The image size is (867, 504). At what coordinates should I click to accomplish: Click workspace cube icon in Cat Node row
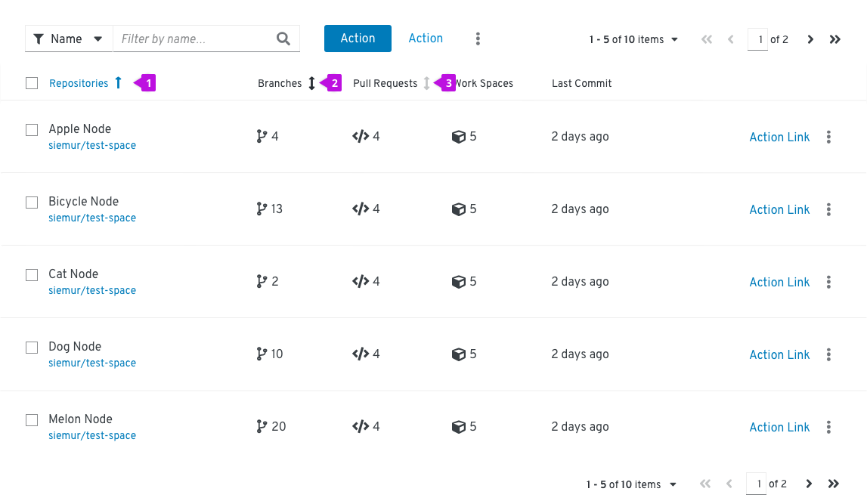(x=458, y=281)
